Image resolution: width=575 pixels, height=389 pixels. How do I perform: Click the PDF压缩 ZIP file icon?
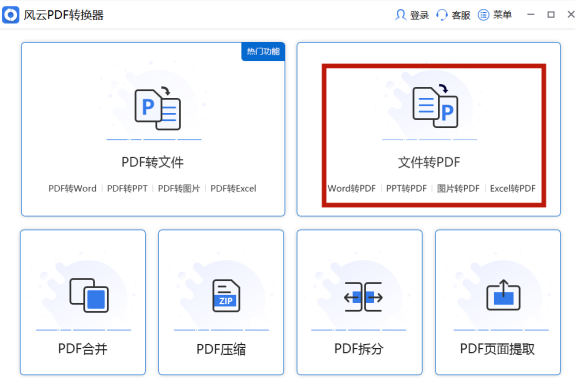click(226, 296)
